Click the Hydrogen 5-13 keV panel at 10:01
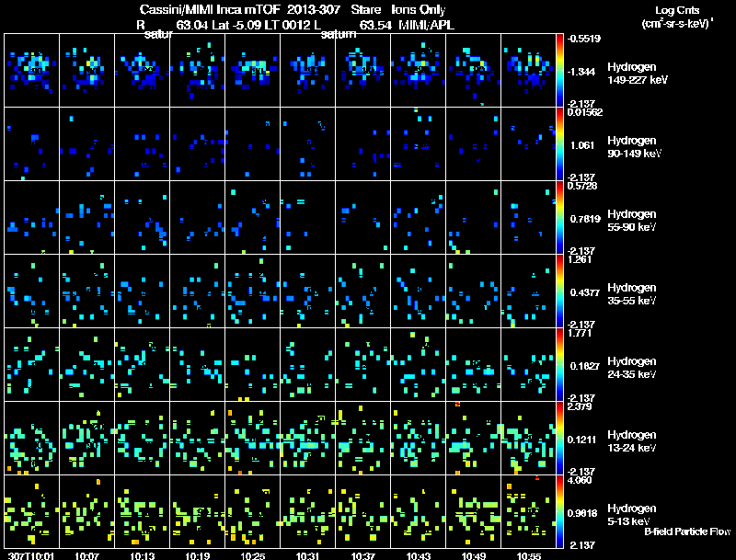 pyautogui.click(x=31, y=511)
